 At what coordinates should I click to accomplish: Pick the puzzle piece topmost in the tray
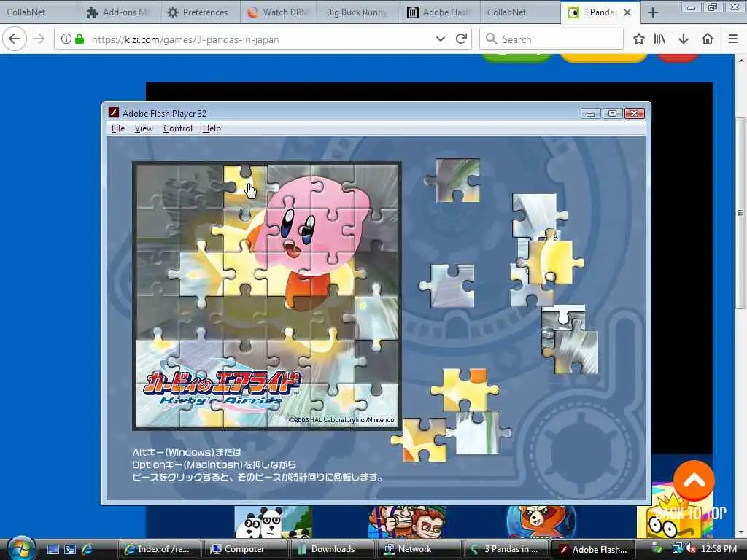[457, 181]
